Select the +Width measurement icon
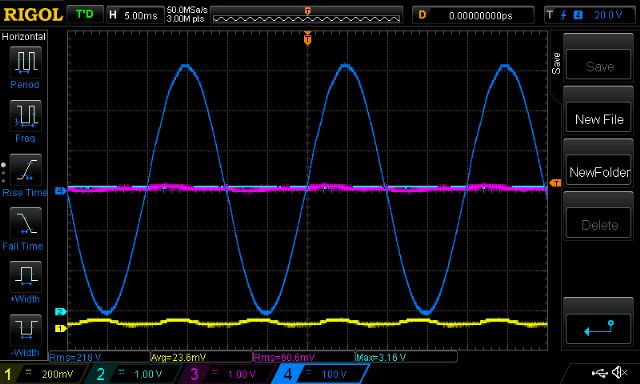This screenshot has height=384, width=640. (25, 276)
